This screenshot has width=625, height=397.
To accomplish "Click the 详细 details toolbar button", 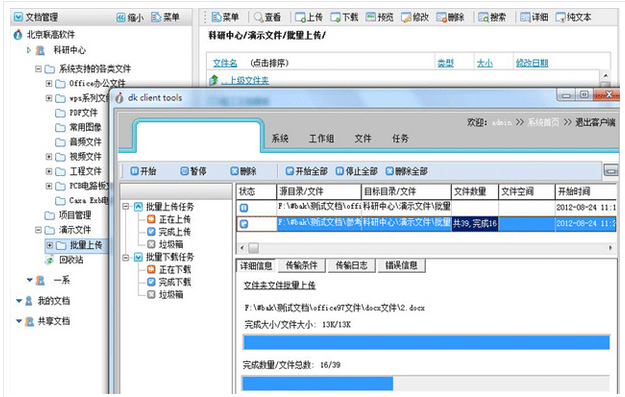I will coord(534,17).
